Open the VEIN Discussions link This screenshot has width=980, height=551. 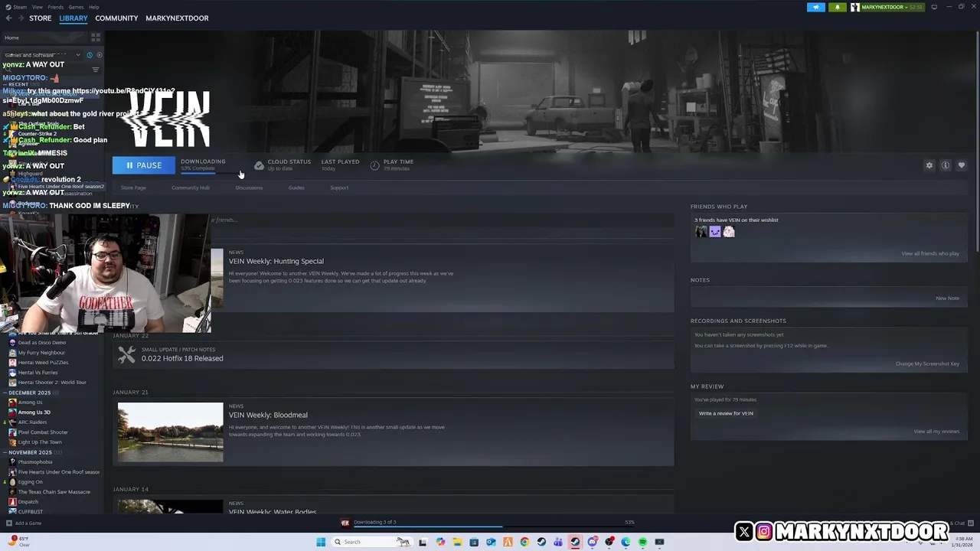(249, 187)
